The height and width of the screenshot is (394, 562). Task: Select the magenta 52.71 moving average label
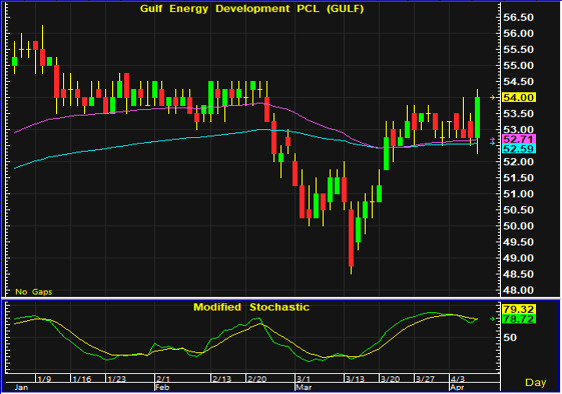[x=519, y=139]
